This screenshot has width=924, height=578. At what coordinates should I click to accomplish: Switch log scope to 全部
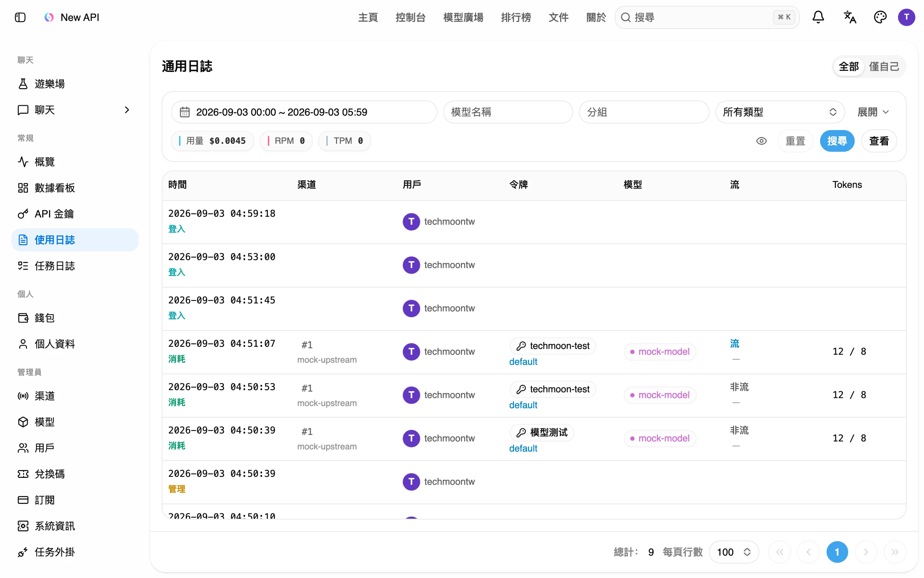pos(849,66)
